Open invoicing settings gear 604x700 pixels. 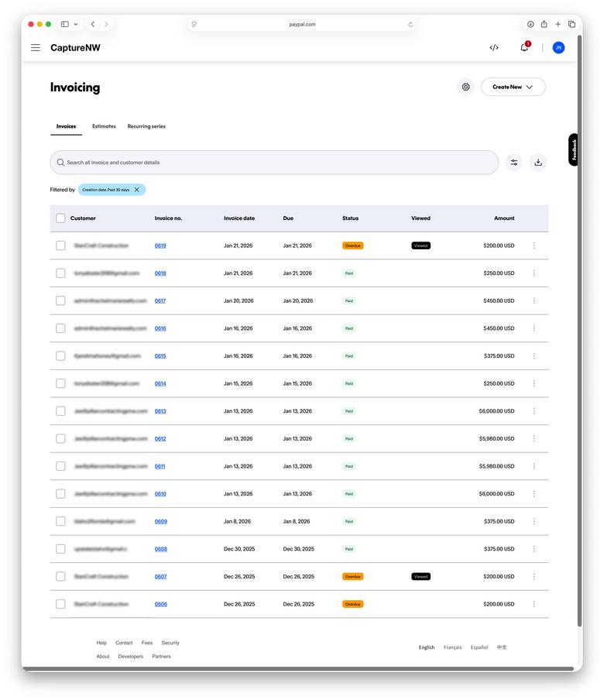pos(465,87)
